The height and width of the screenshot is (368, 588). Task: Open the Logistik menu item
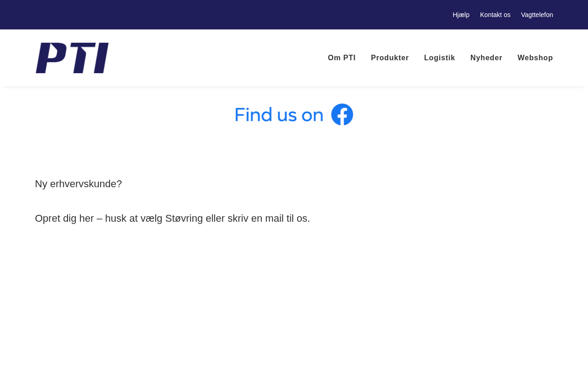(x=440, y=58)
